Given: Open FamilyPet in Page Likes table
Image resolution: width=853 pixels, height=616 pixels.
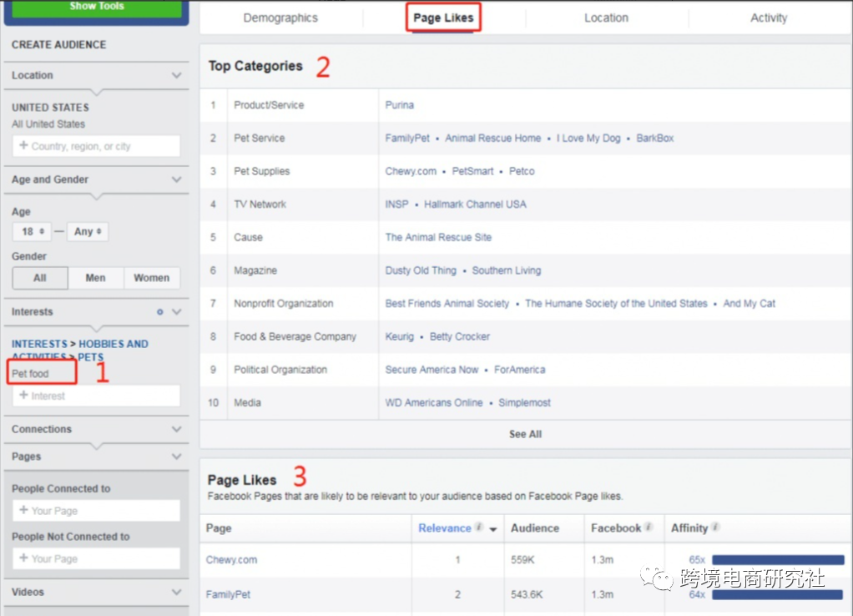Looking at the screenshot, I should pos(228,595).
